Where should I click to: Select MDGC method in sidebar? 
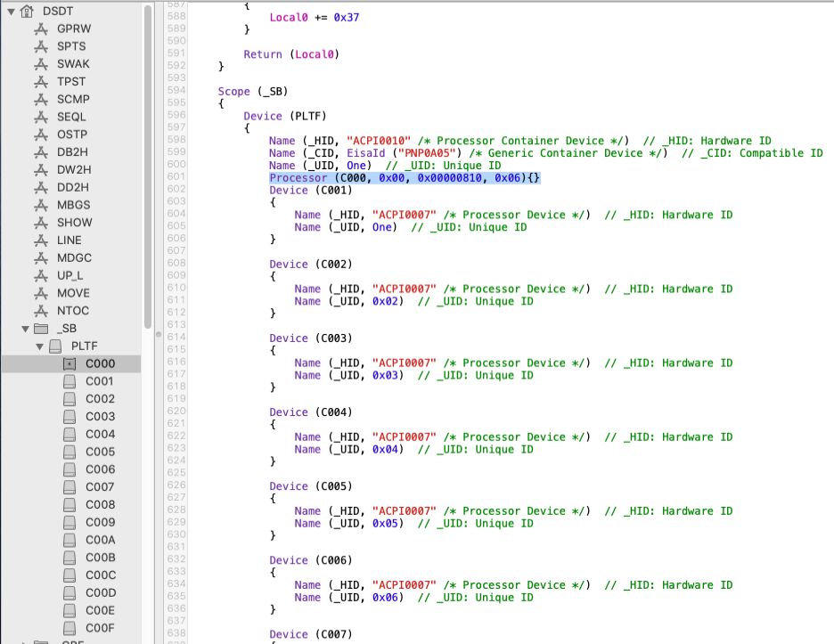click(74, 258)
